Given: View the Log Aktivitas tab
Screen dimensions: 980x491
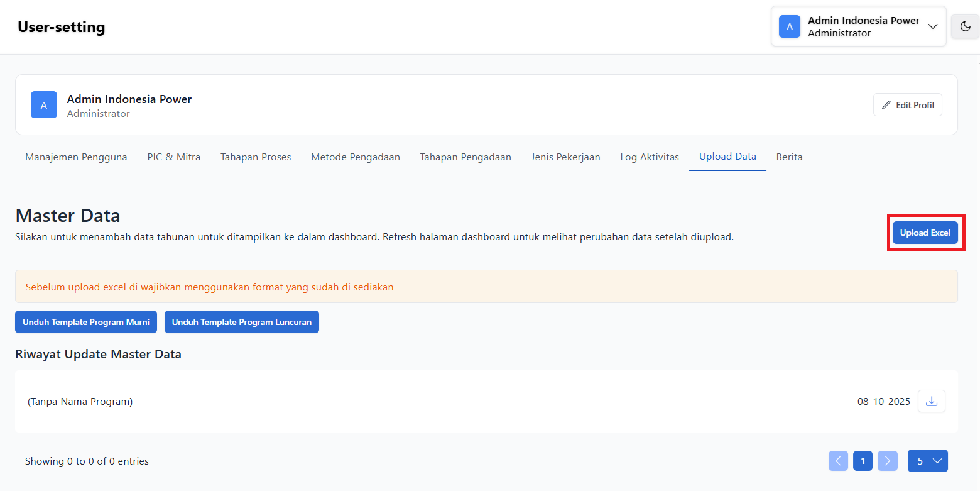Looking at the screenshot, I should 650,157.
